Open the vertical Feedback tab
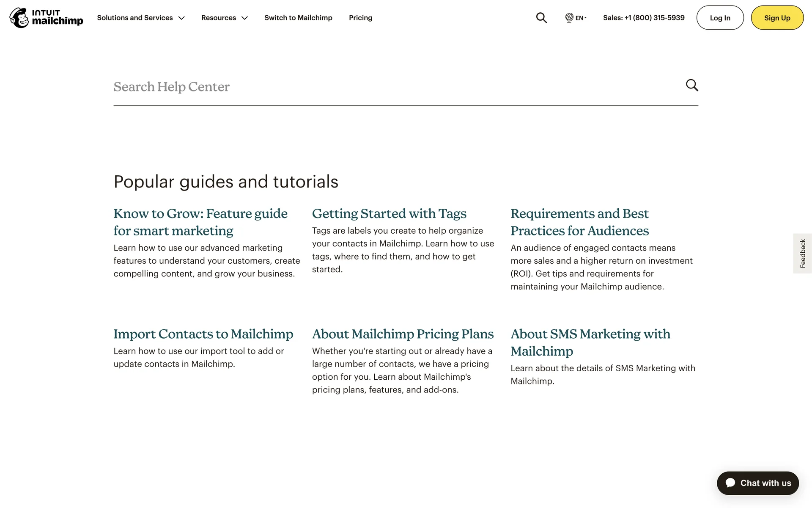The image size is (812, 508). [802, 253]
